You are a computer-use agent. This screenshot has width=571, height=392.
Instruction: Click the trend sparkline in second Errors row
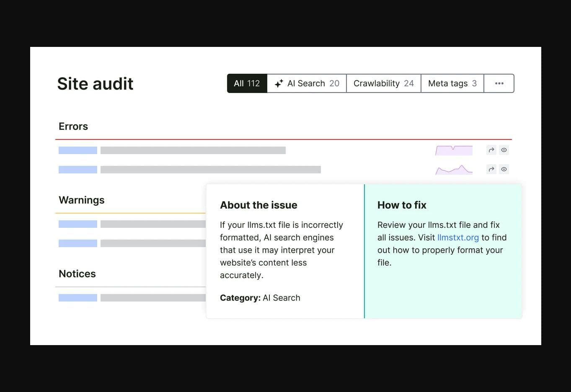[x=454, y=170]
